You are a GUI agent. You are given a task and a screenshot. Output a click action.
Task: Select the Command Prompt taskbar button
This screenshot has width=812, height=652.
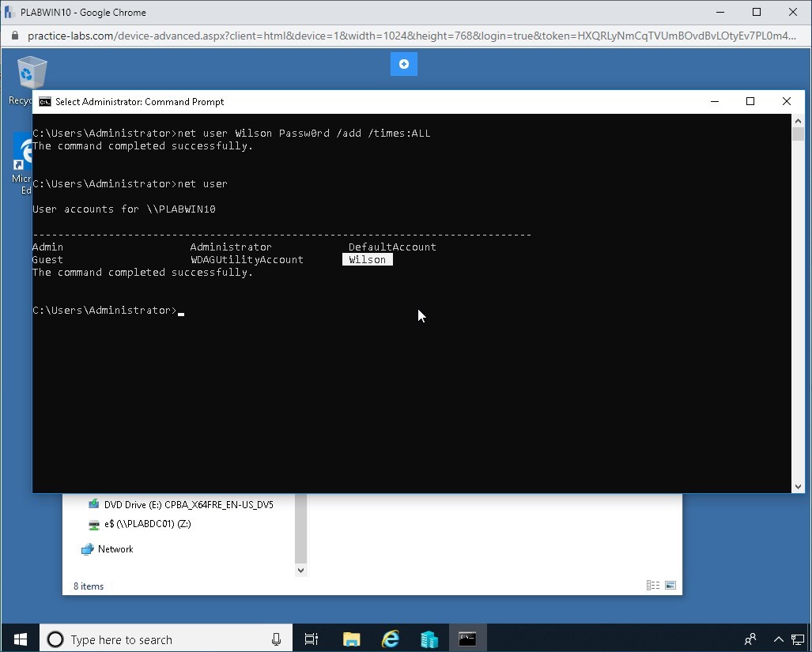(467, 639)
